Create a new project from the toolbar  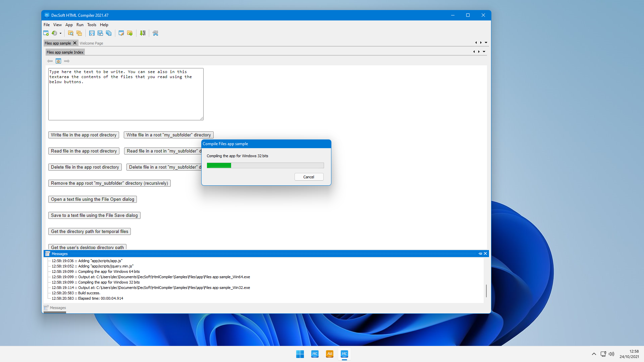(46, 33)
